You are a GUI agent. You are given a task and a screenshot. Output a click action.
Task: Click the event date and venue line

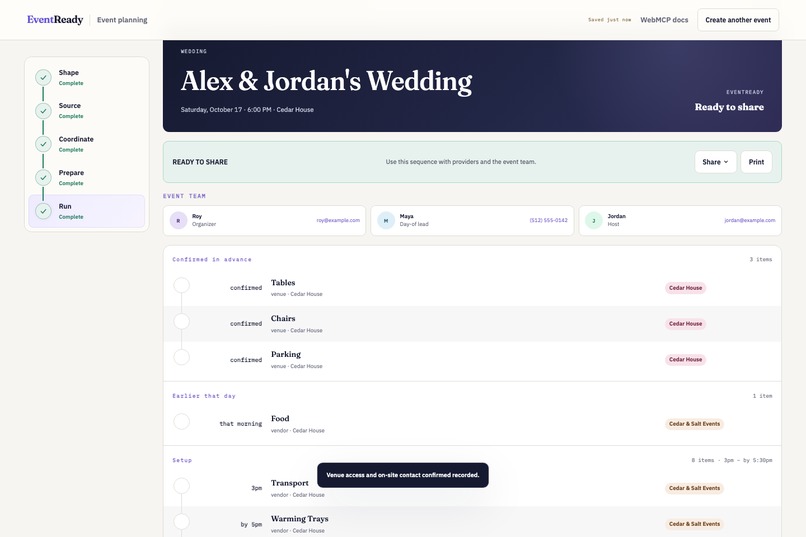pyautogui.click(x=247, y=109)
